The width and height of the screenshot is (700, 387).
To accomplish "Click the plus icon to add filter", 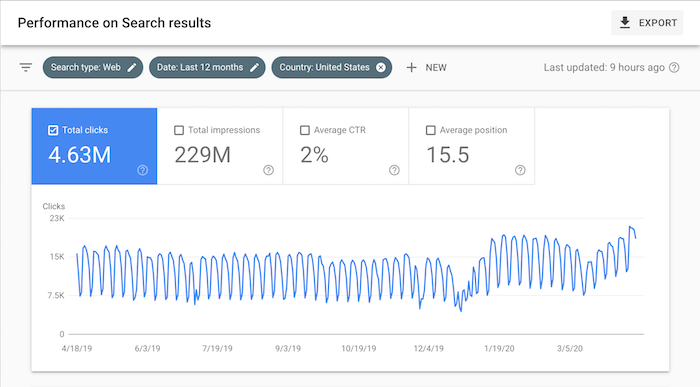I will pyautogui.click(x=411, y=67).
